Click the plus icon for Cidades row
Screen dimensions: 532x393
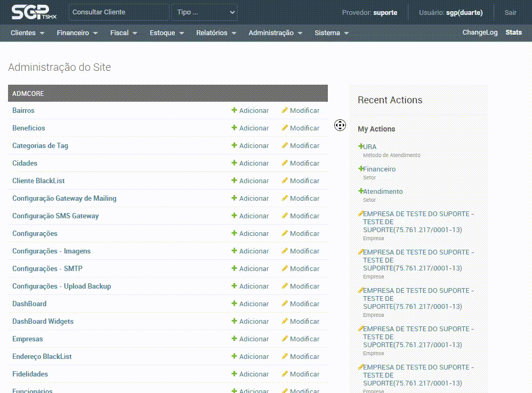[x=234, y=163]
